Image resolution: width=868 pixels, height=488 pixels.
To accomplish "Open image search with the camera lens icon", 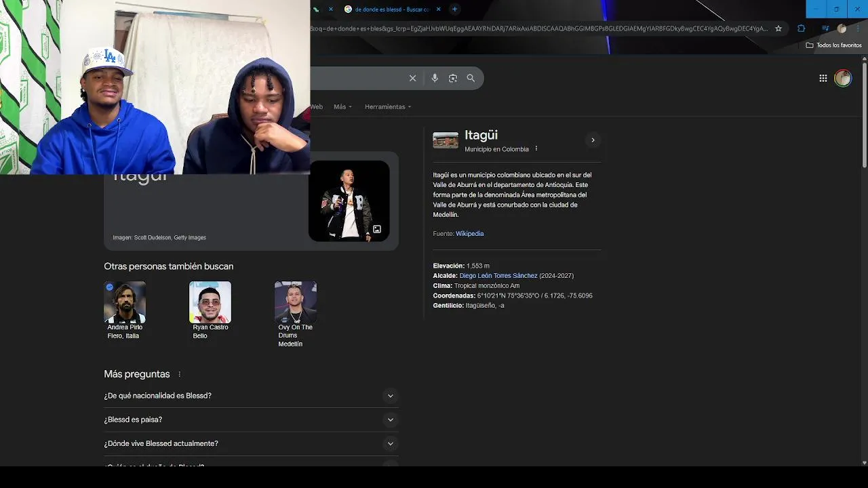I will coord(453,78).
